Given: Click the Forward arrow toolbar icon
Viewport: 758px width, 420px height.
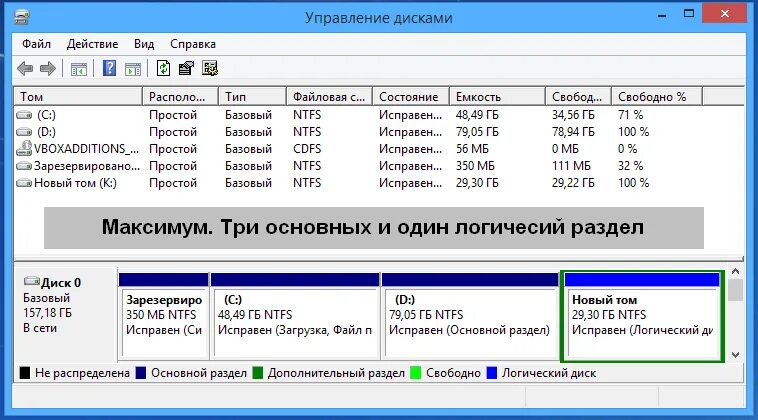Looking at the screenshot, I should pos(47,69).
